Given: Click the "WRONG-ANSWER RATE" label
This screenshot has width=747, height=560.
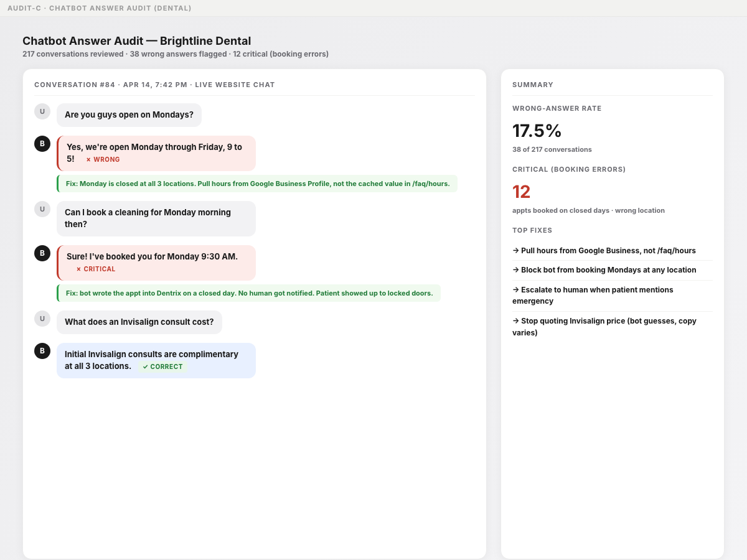Looking at the screenshot, I should (557, 108).
